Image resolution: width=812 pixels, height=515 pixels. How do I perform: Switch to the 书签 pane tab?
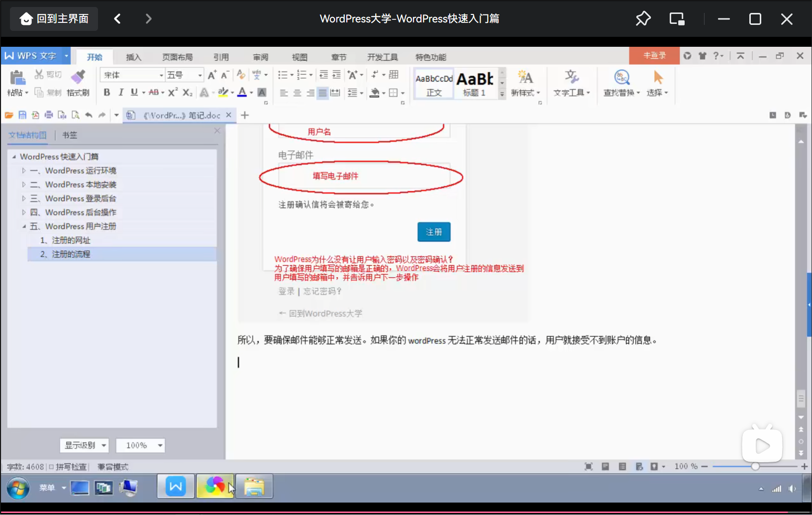click(x=70, y=135)
